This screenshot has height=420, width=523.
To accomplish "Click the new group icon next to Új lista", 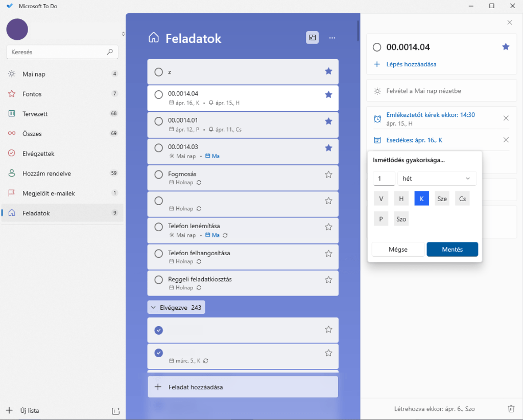I will coord(115,411).
